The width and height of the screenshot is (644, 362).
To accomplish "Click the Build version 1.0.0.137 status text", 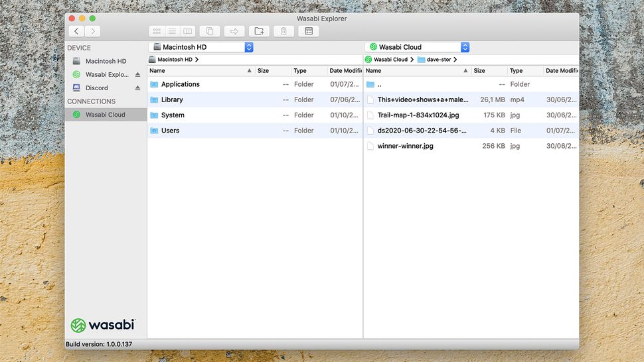I will pyautogui.click(x=98, y=344).
